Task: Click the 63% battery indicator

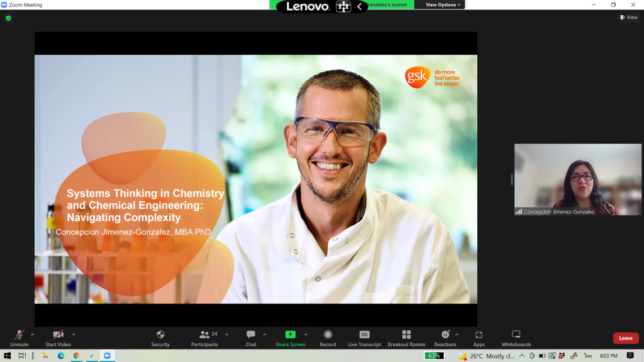Action: [434, 356]
